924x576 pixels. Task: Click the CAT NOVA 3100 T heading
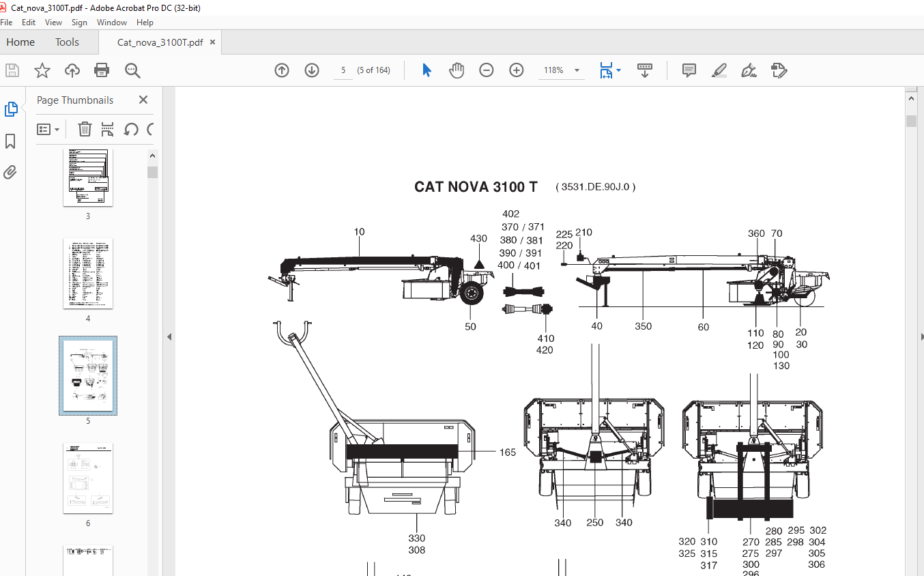[476, 187]
